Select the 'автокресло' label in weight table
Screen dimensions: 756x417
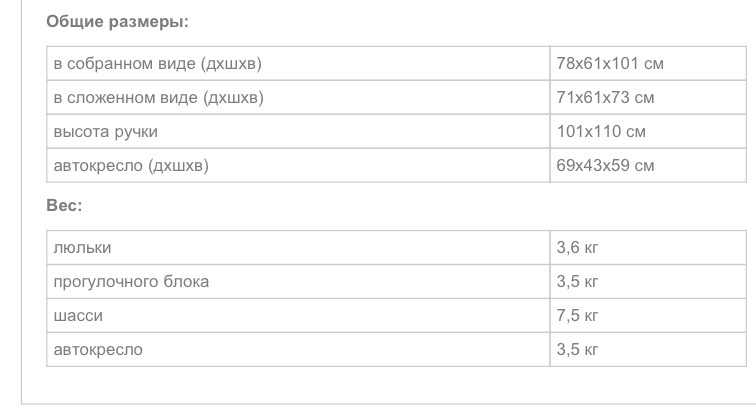tap(98, 350)
